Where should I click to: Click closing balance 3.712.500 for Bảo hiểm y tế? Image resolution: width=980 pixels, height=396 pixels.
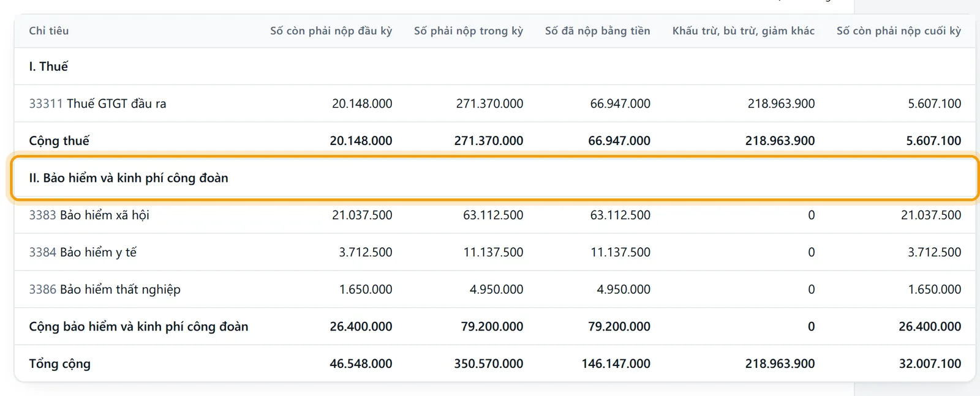point(935,252)
